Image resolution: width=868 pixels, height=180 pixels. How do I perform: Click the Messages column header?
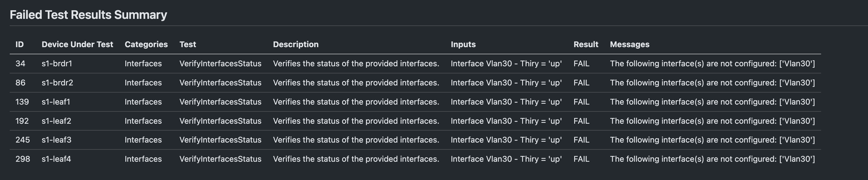(x=629, y=44)
